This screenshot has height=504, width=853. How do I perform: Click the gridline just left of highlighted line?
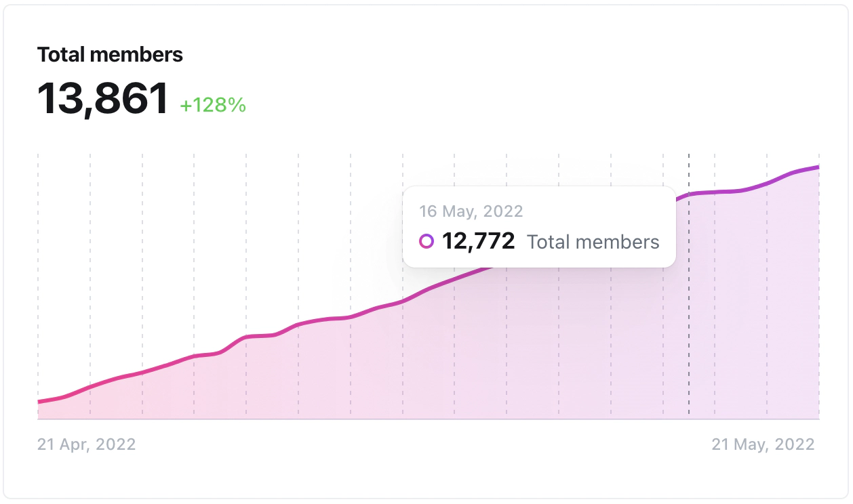663,305
